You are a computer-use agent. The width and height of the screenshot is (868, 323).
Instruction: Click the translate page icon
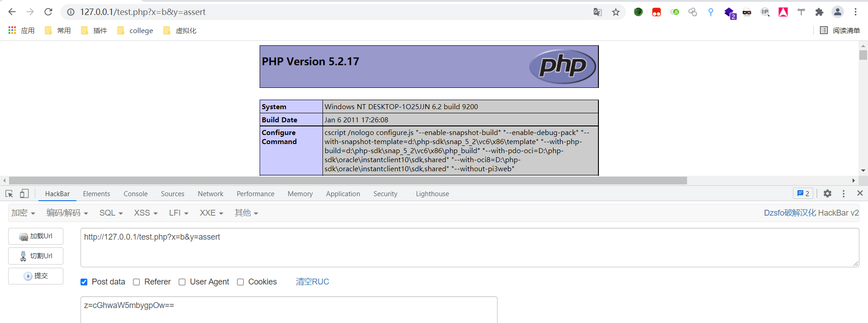tap(598, 12)
